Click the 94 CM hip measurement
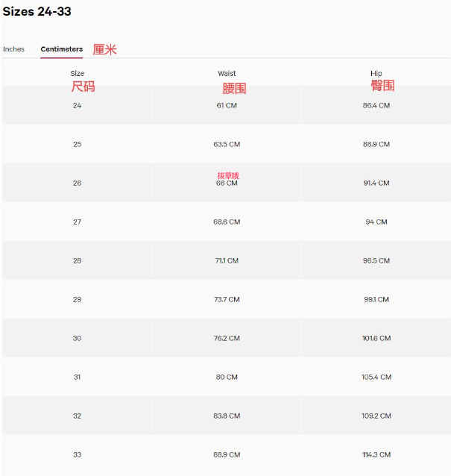 pos(376,222)
